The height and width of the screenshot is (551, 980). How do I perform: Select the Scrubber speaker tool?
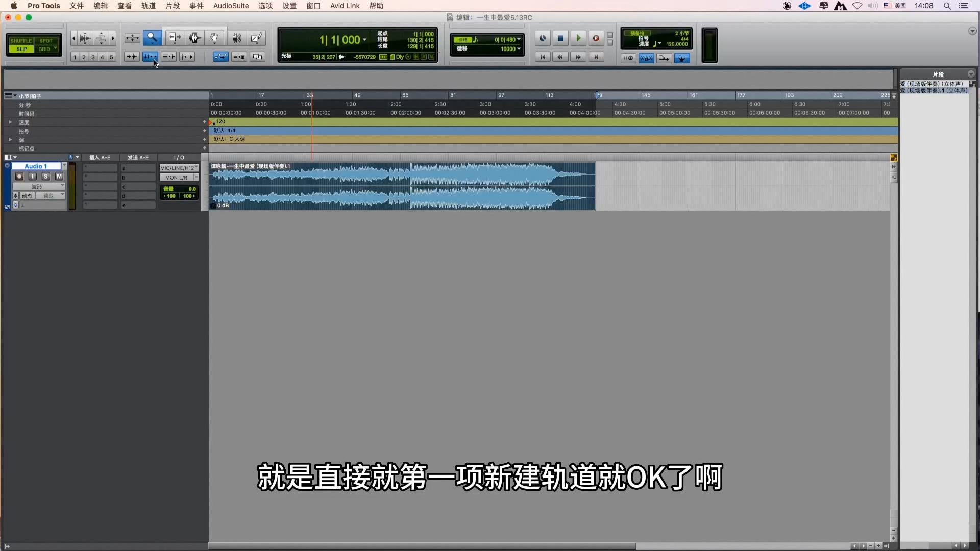tap(236, 38)
